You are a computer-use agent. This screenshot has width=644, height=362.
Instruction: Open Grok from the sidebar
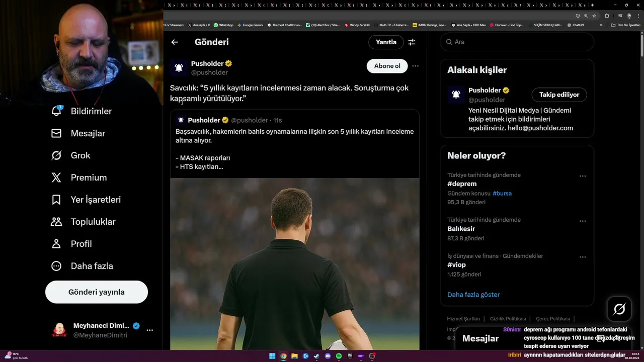[57, 155]
